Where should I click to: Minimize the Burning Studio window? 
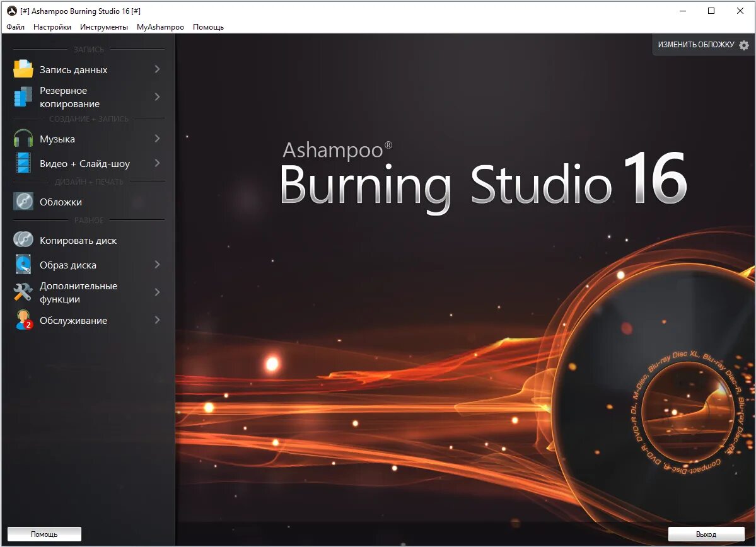click(683, 11)
